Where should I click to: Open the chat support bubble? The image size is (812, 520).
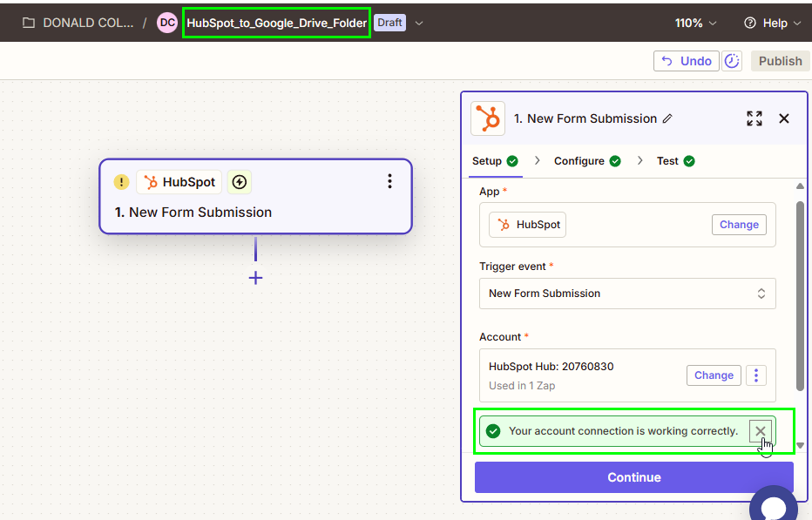coord(773,505)
